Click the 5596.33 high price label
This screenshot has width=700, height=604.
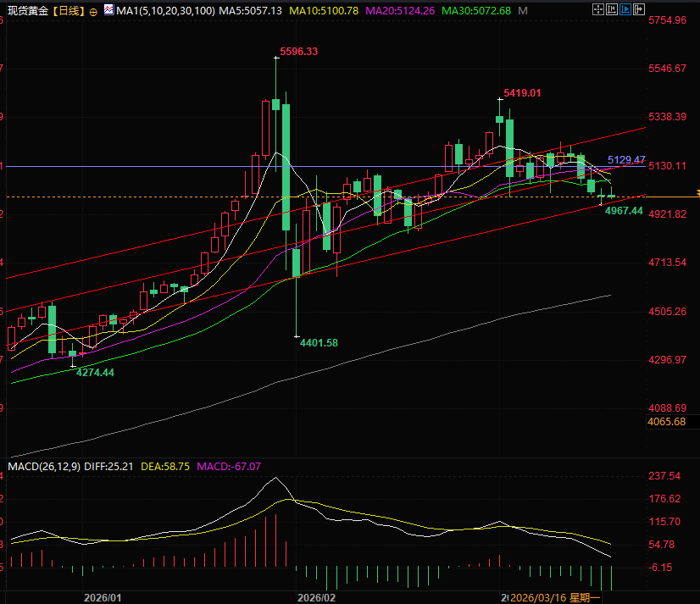tap(298, 52)
